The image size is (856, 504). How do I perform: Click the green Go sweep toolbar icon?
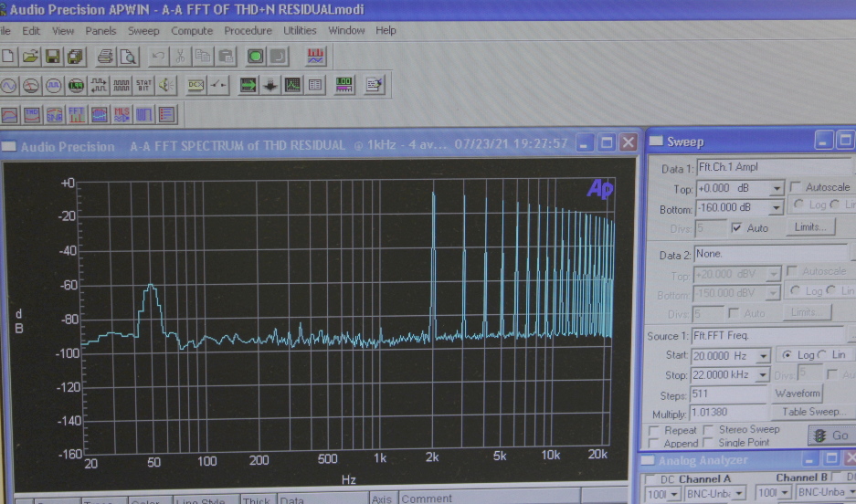tap(256, 57)
